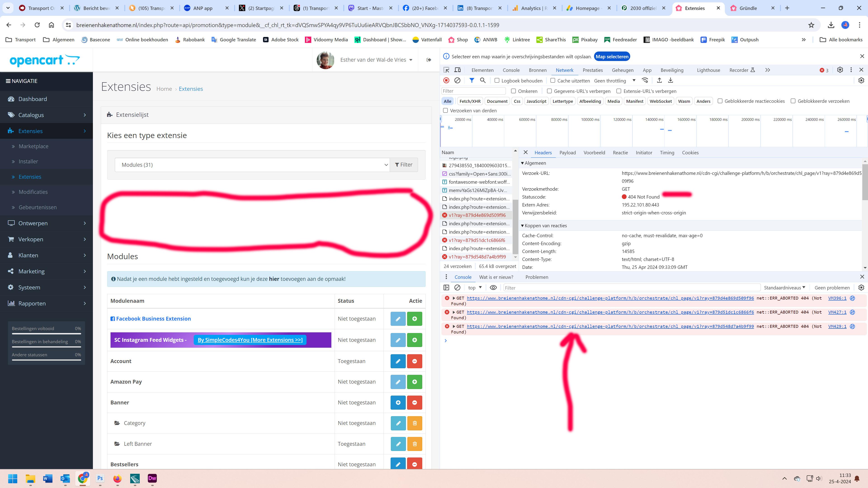This screenshot has height=488, width=868.
Task: Stop network recording with red record button
Action: [x=446, y=80]
